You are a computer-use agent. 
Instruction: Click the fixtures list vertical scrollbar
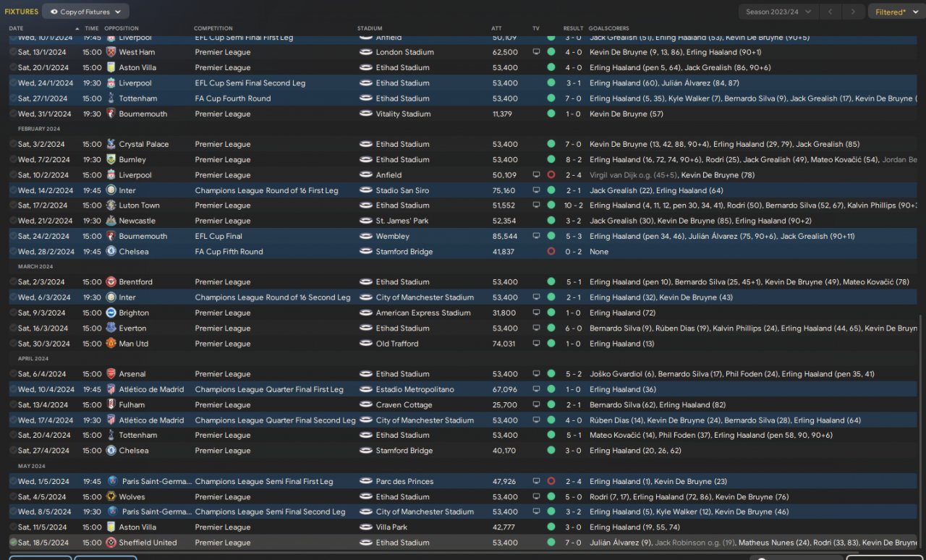[x=922, y=433]
